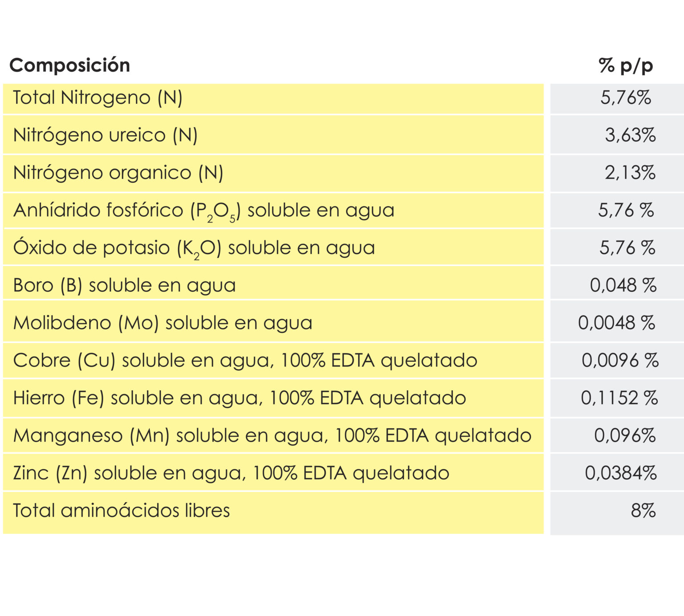Select the Nitrógeno organico (N) row
Screen dimensions: 684x616
click(x=118, y=173)
